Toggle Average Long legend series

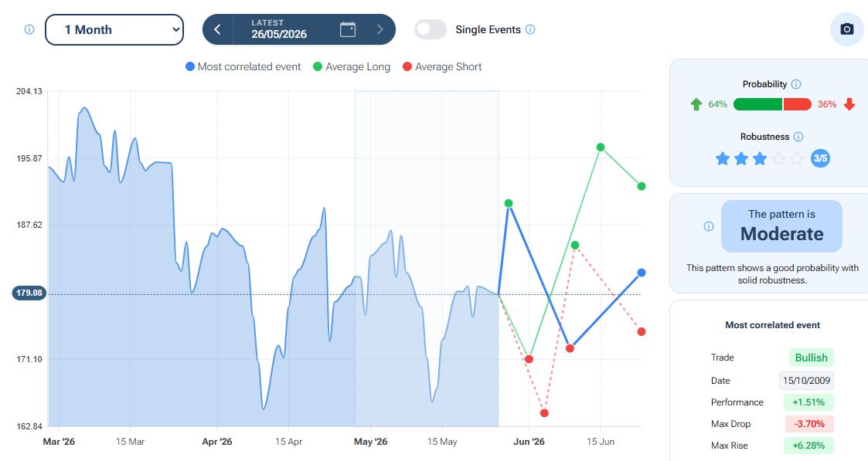352,66
